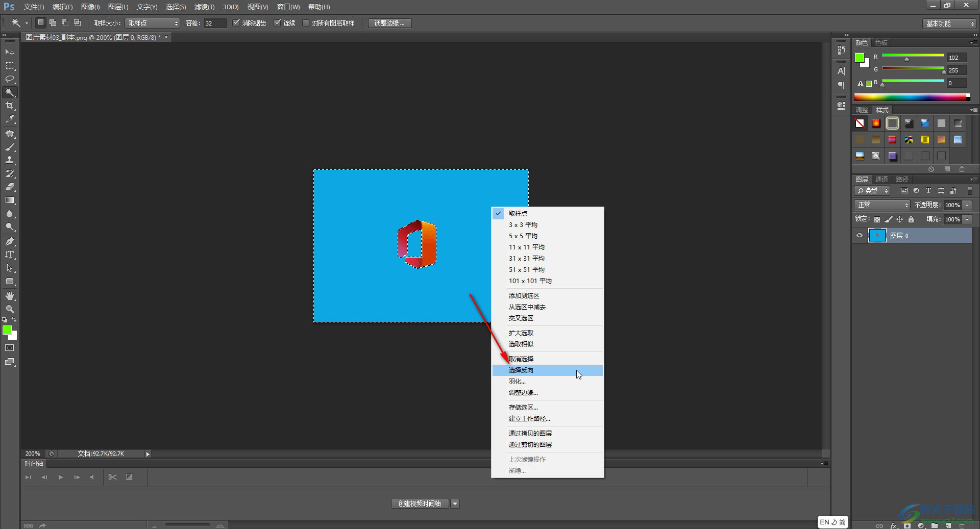Select the Eyedropper tool
This screenshot has height=529, width=980.
click(10, 119)
